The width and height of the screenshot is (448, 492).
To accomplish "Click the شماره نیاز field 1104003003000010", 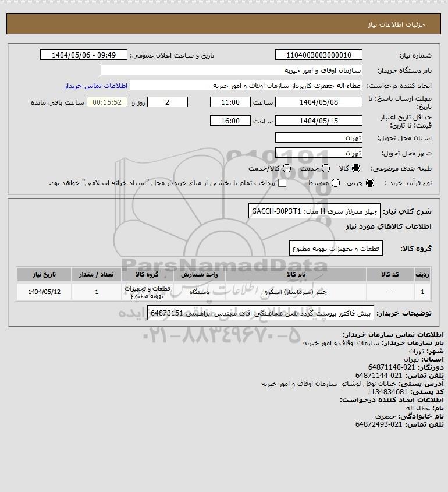I will click(318, 55).
